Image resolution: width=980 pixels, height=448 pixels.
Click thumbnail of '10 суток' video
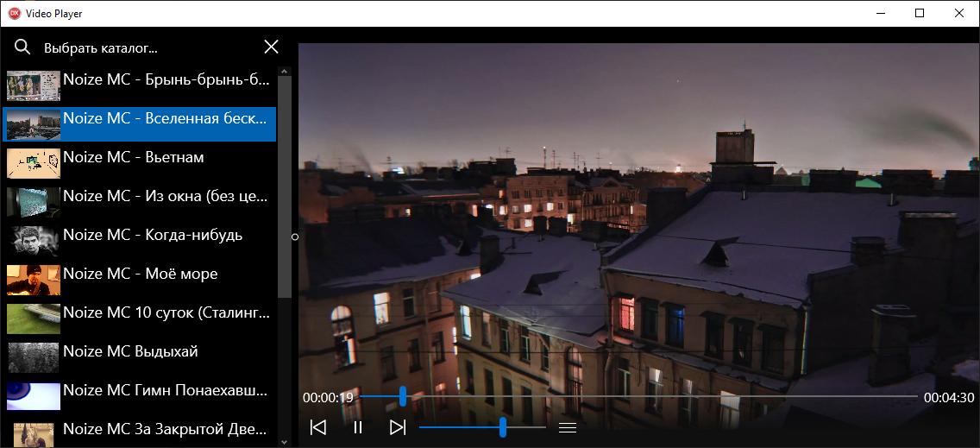pyautogui.click(x=34, y=319)
